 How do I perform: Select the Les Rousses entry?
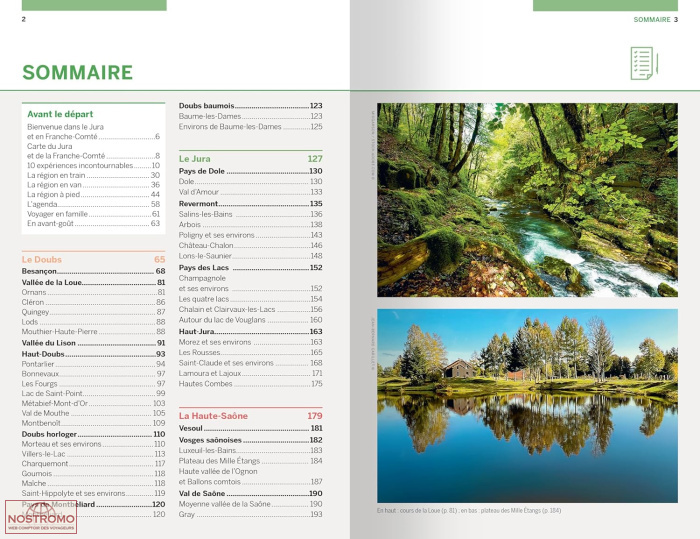tap(201, 352)
